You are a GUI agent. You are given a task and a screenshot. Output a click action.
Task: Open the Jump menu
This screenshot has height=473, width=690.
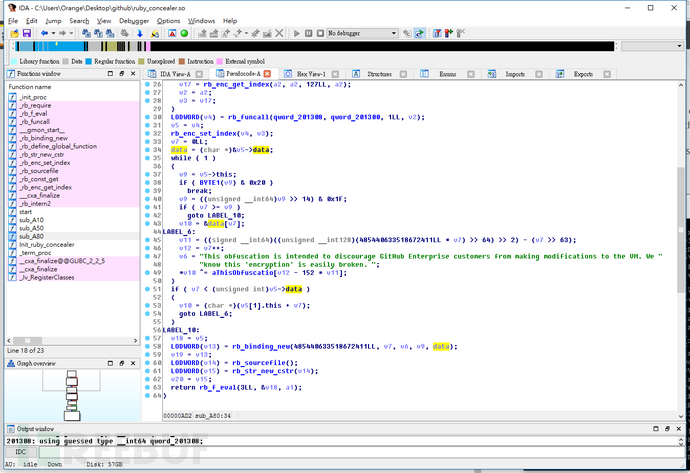[53, 21]
